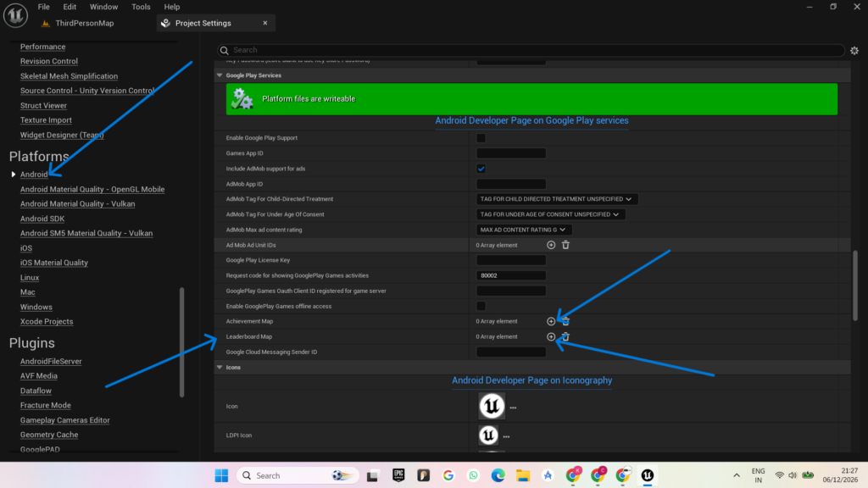Open iOS Material Quality settings
The width and height of the screenshot is (868, 488).
coord(53,263)
